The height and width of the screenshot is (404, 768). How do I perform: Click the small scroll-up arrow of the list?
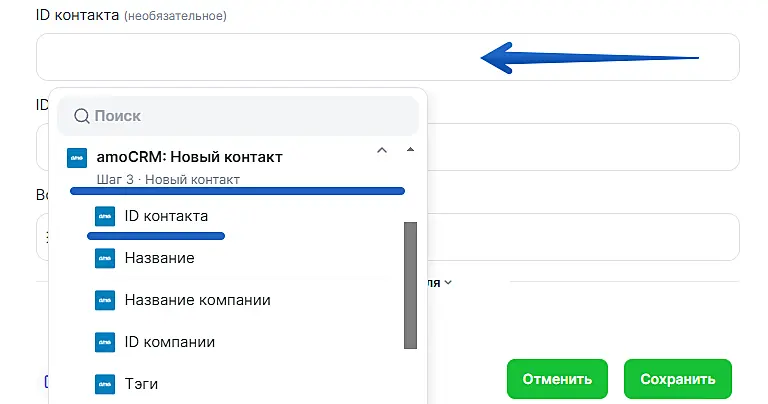[x=410, y=150]
